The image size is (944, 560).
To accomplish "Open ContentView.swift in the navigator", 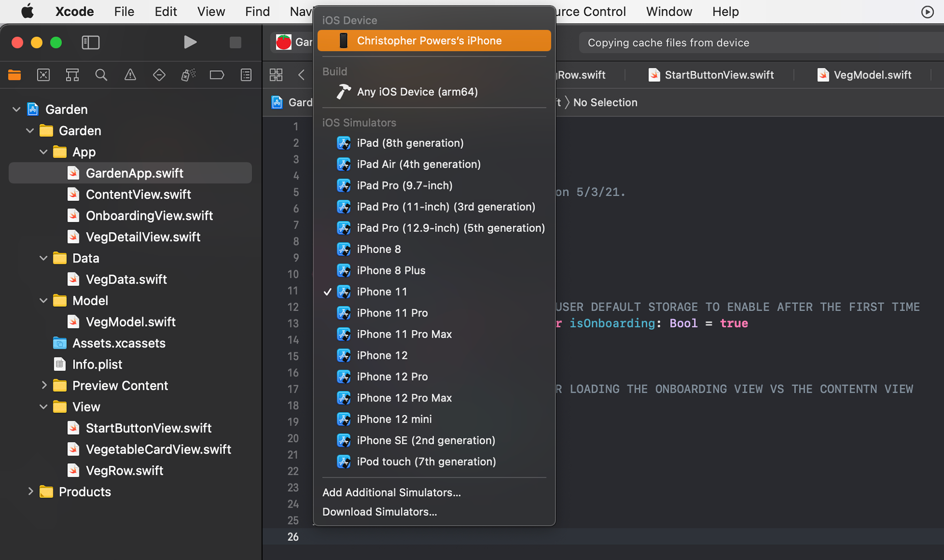I will point(130,195).
